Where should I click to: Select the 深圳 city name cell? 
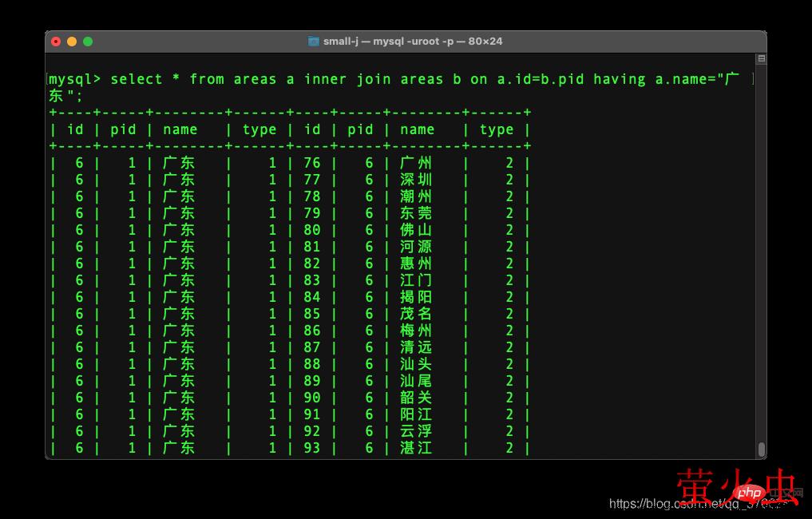[x=416, y=180]
